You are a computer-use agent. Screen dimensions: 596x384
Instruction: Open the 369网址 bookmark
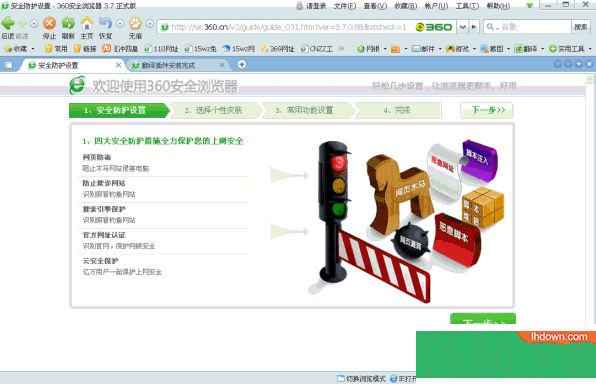coord(277,49)
